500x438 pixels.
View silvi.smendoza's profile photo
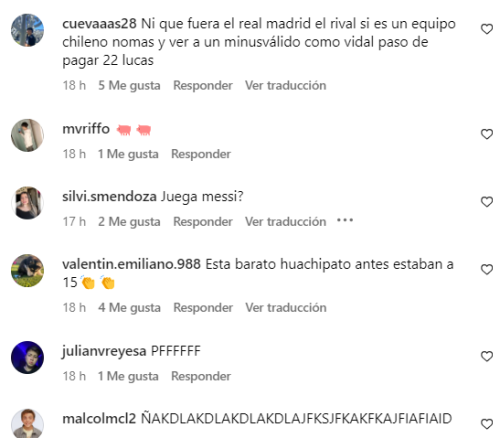coord(27,203)
